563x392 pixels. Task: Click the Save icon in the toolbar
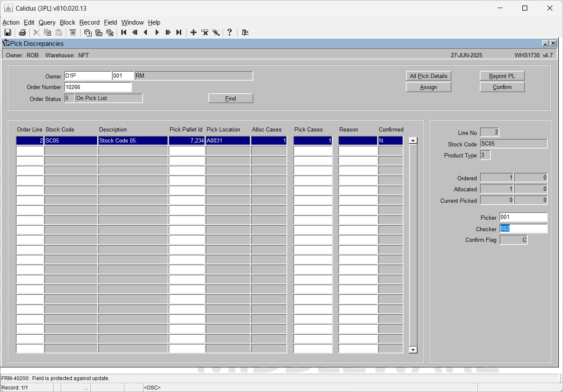coord(8,33)
